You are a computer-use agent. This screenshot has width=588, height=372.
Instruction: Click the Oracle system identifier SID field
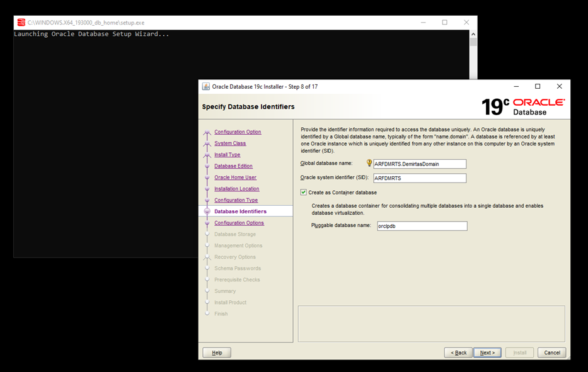coord(420,178)
